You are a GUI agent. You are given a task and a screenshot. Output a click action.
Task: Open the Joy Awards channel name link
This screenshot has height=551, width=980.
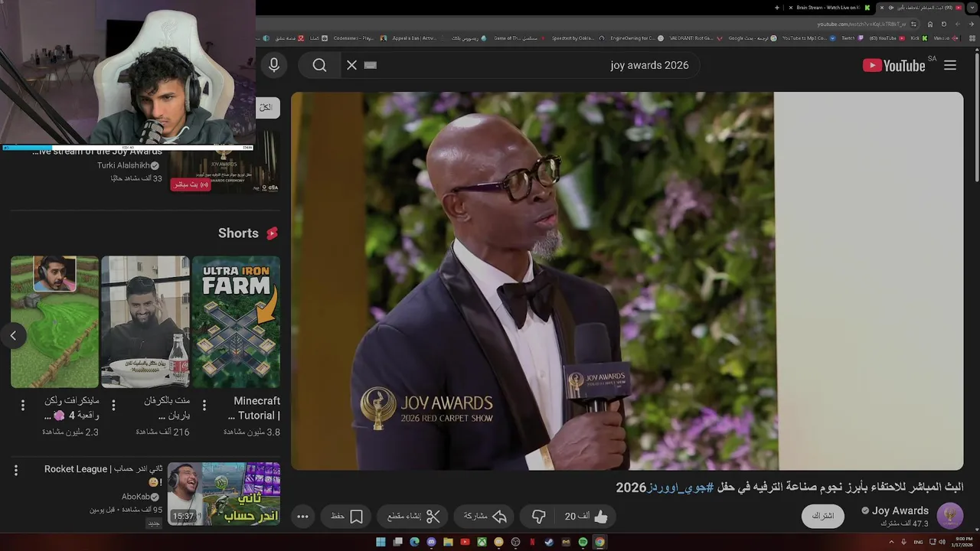coord(900,510)
